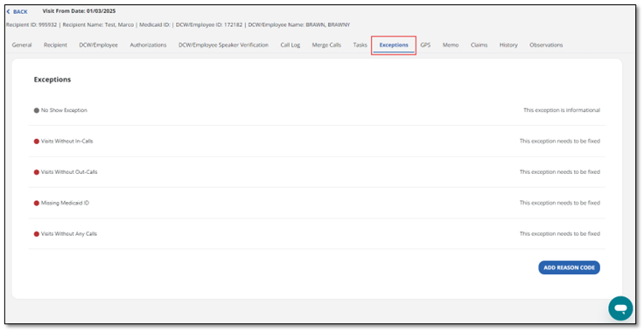644x332 pixels.
Task: Click DCW/Employee Name: BRAWN, BRAWNY text
Action: tap(299, 25)
